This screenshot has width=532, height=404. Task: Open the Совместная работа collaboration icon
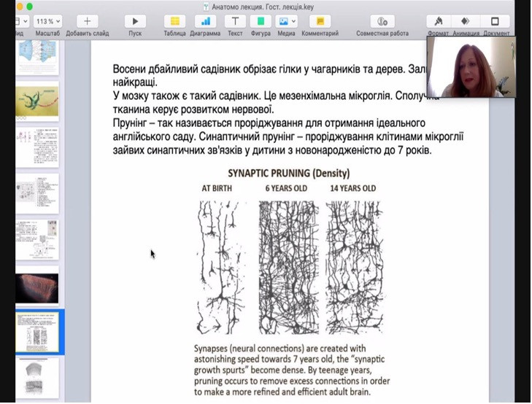pos(382,21)
